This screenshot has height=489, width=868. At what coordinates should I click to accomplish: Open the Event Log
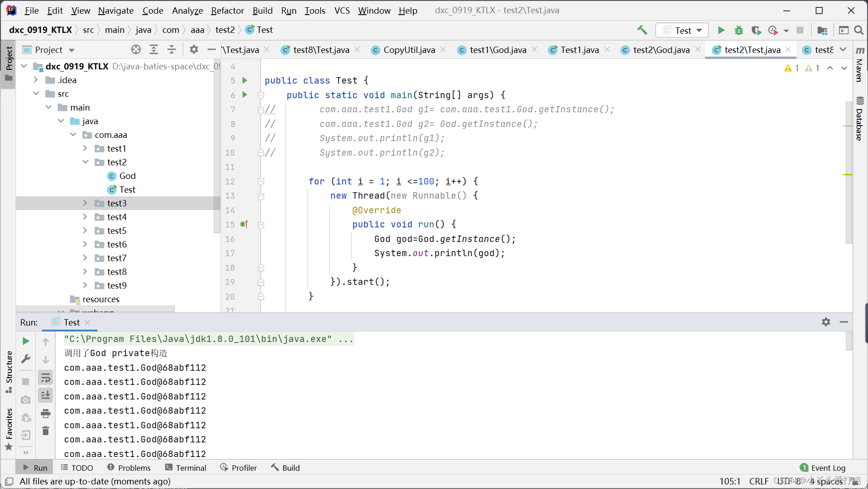(x=823, y=468)
